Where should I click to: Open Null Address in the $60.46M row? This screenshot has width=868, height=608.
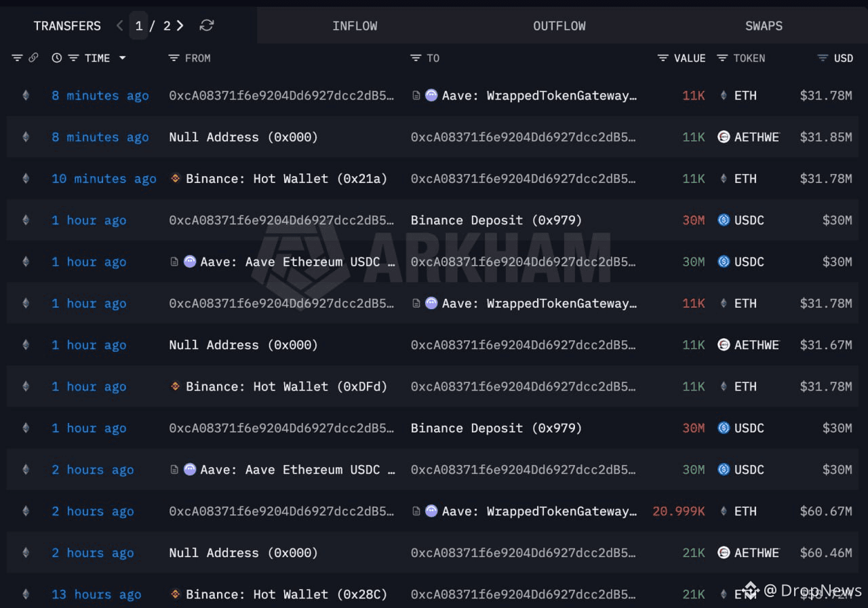(243, 553)
